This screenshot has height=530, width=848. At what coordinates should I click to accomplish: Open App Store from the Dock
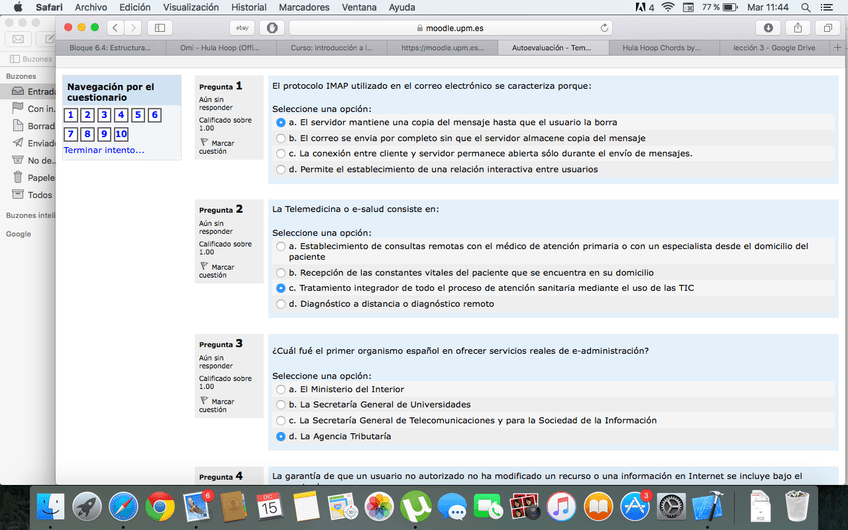pyautogui.click(x=634, y=506)
